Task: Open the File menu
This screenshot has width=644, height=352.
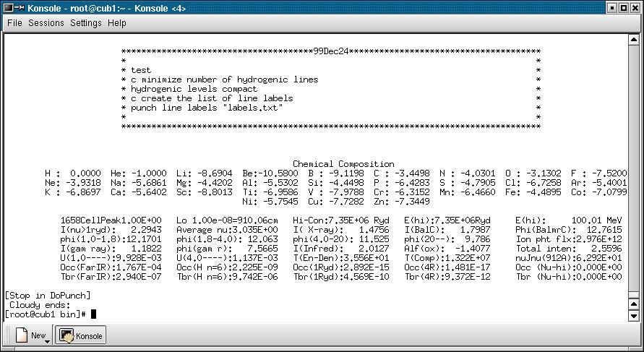Action: [14, 23]
